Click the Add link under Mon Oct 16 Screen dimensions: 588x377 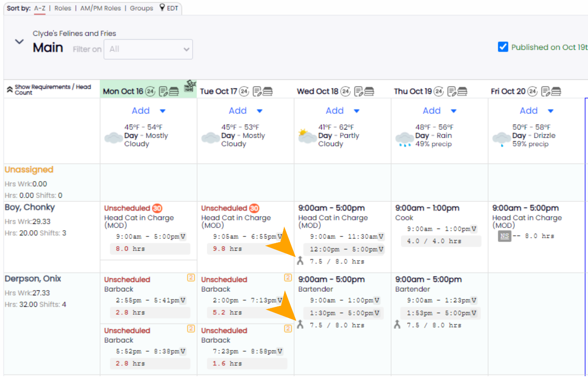click(140, 111)
